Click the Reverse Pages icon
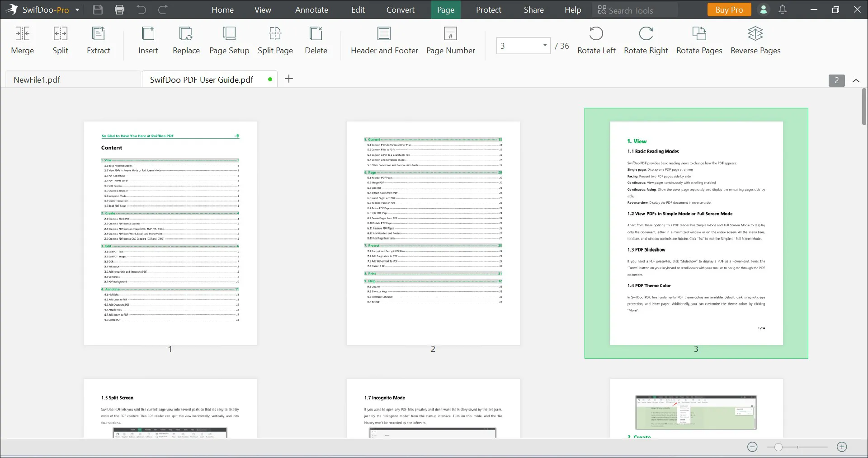Screen dimensions: 868x458 point(755,34)
